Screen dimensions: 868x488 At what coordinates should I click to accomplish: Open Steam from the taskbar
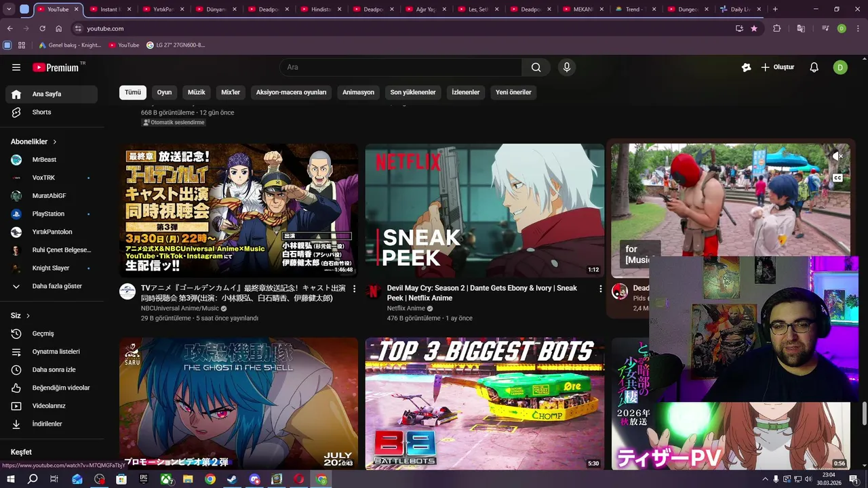pyautogui.click(x=232, y=479)
